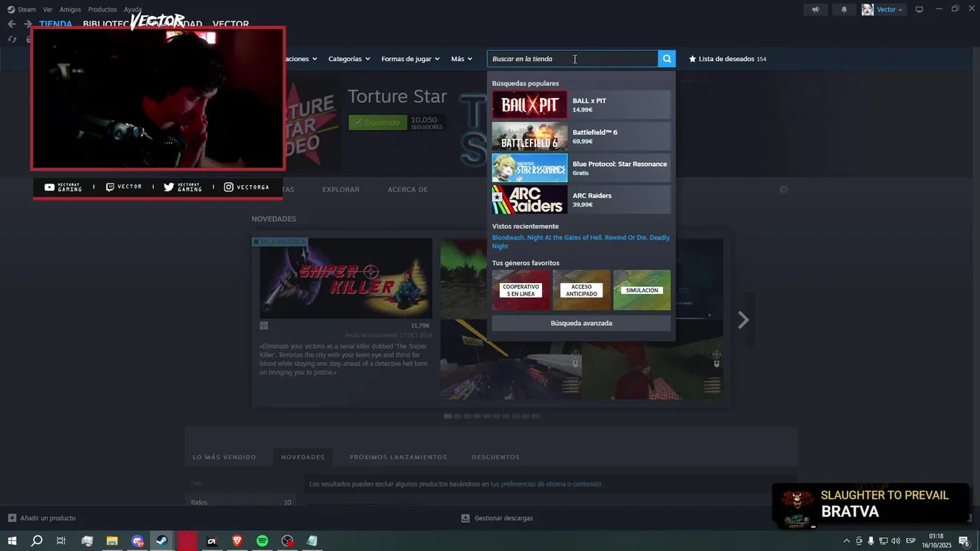This screenshot has width=980, height=551.
Task: Open File Explorer from the taskbar
Action: click(x=112, y=541)
